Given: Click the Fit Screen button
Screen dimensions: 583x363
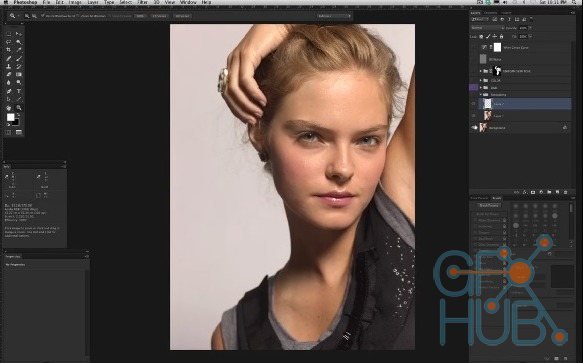Looking at the screenshot, I should [160, 16].
